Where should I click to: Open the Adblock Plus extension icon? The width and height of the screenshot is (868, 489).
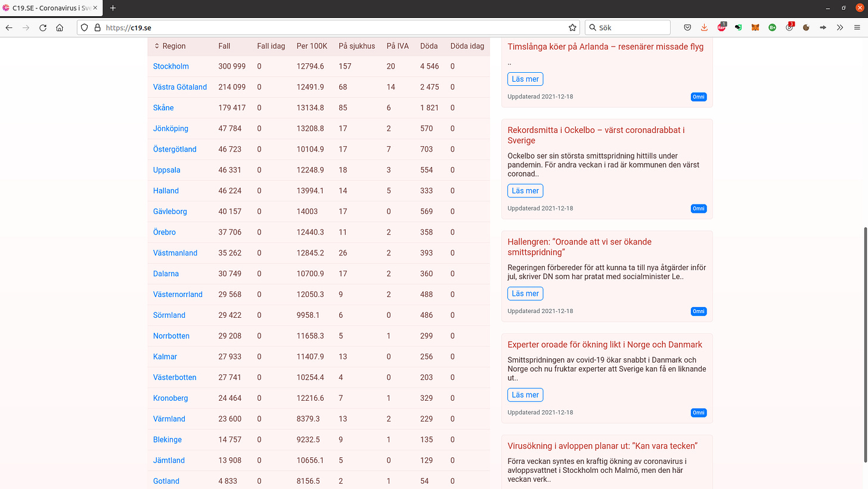tap(721, 27)
